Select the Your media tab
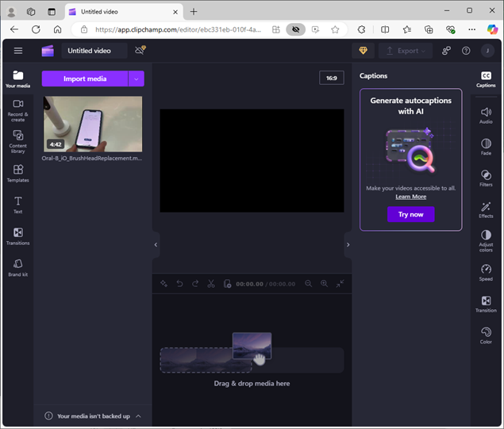 pyautogui.click(x=18, y=79)
